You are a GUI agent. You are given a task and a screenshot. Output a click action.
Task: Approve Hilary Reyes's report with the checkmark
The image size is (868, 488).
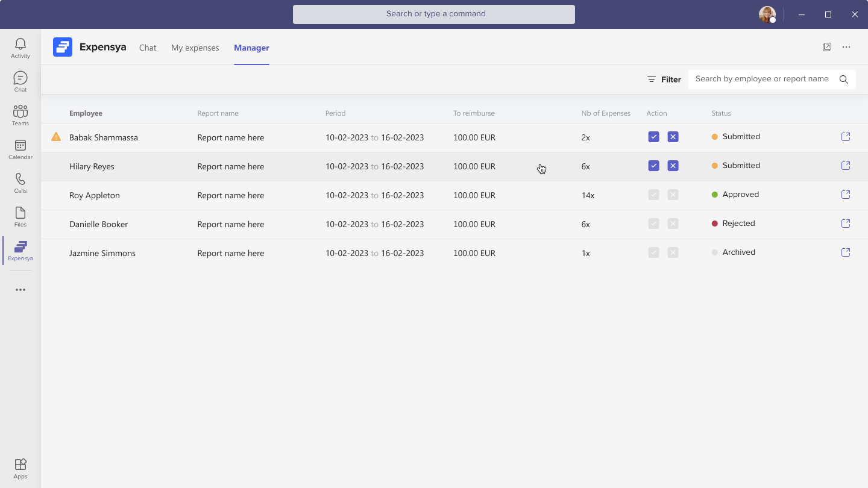653,166
